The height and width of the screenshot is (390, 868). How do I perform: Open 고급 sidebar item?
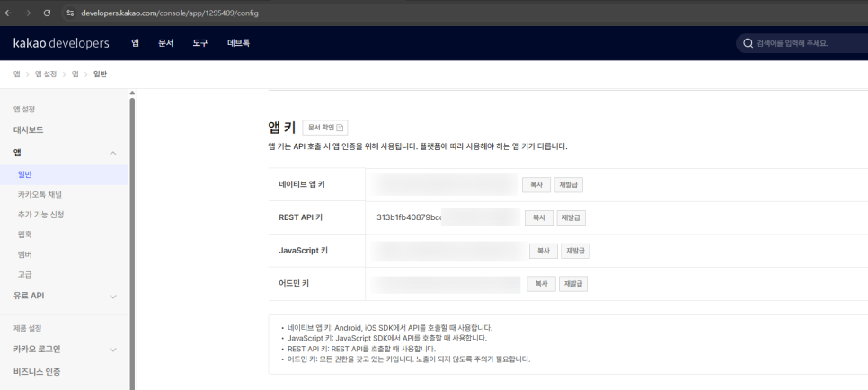[x=25, y=274]
